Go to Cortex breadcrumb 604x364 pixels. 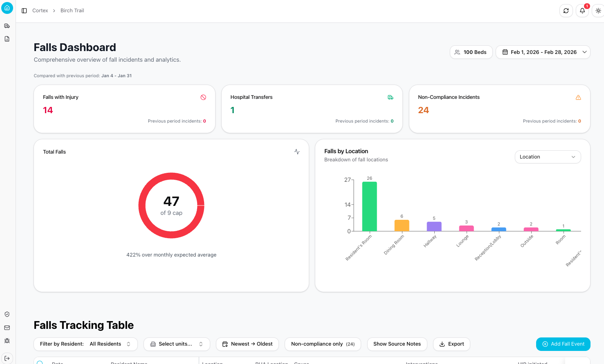click(x=40, y=11)
